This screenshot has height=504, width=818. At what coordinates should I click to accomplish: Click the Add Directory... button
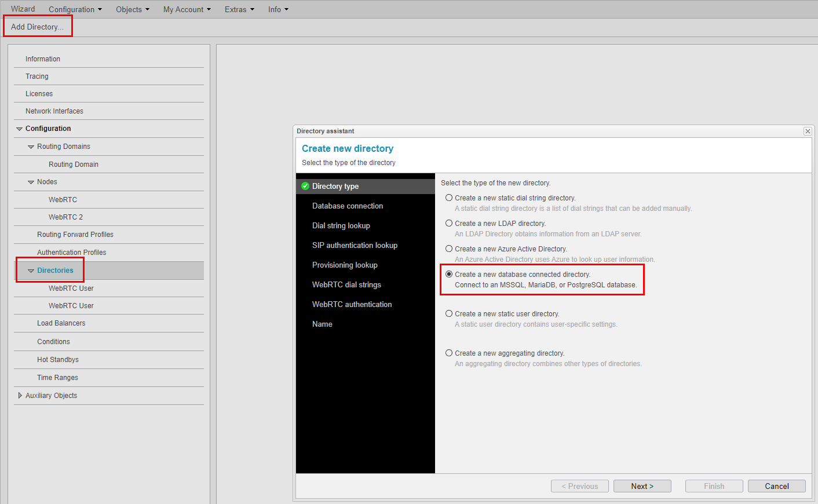[37, 27]
